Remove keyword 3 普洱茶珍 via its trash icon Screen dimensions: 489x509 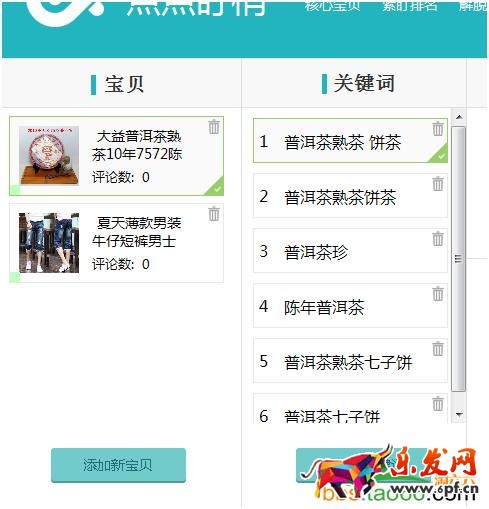point(438,238)
